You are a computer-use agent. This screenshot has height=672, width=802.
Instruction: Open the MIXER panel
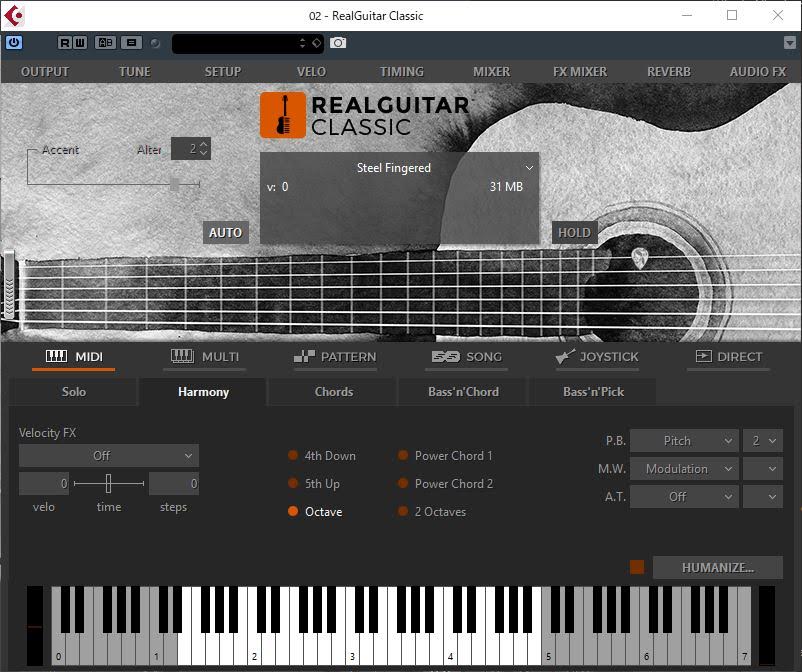(491, 72)
